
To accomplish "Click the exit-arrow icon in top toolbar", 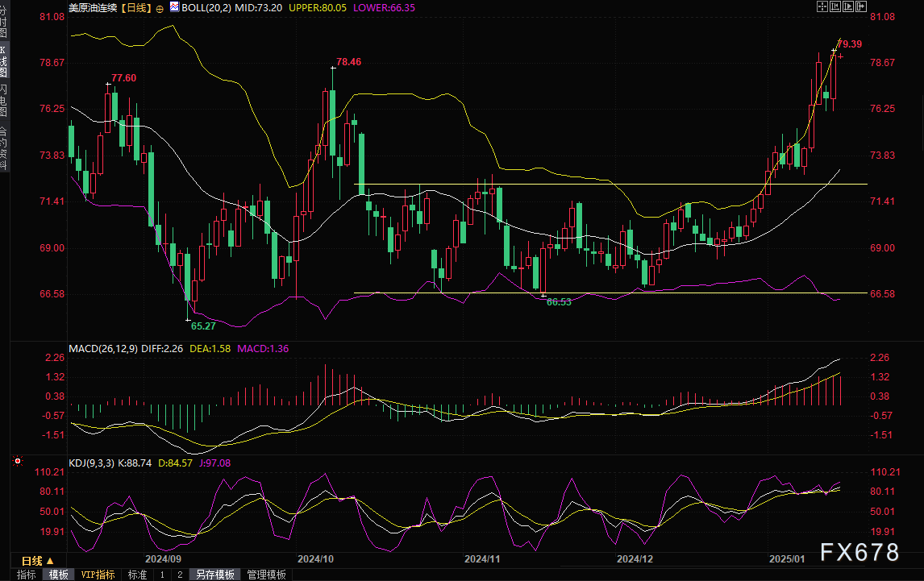I will [x=860, y=6].
